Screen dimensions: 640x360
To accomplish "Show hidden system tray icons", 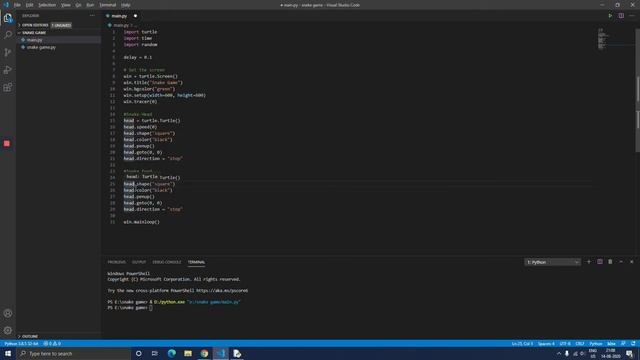I will [x=559, y=353].
